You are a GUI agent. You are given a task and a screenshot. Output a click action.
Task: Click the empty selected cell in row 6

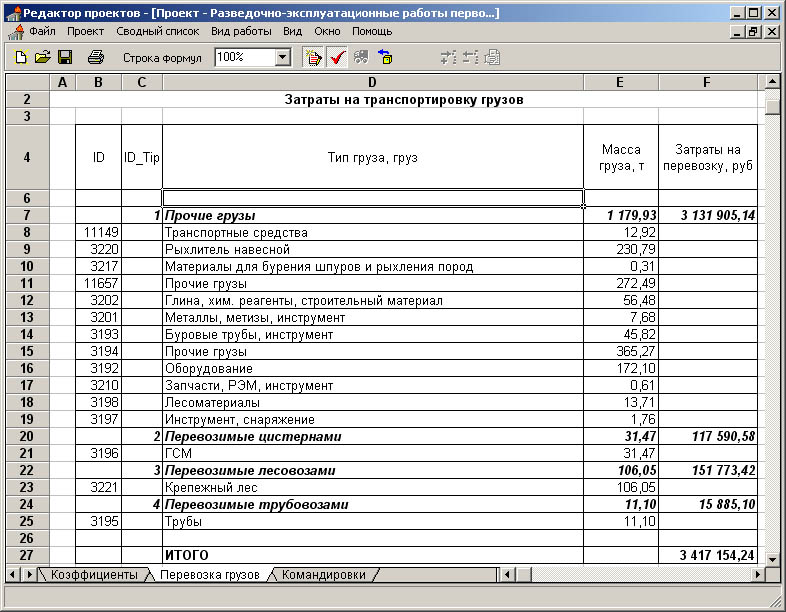pyautogui.click(x=373, y=198)
